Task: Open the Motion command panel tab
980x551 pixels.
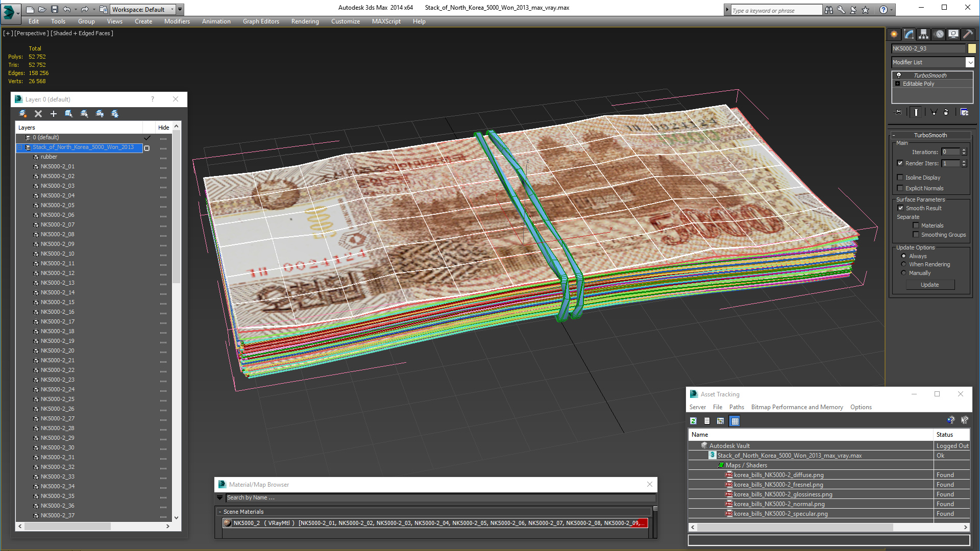Action: (939, 34)
